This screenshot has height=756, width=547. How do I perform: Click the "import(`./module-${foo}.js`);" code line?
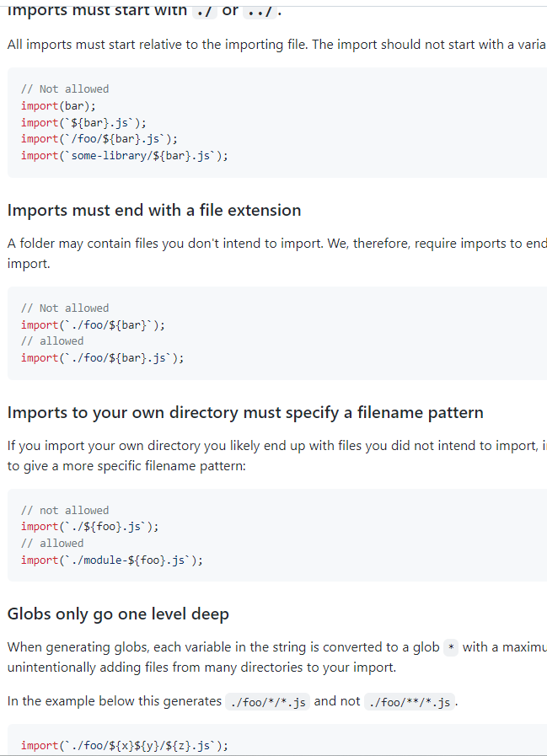[112, 560]
